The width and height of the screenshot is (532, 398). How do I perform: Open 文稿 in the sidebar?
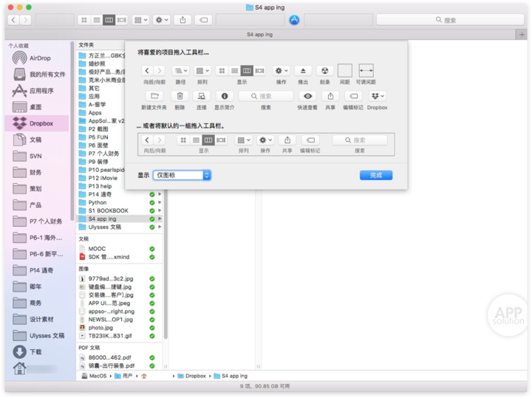(x=38, y=140)
